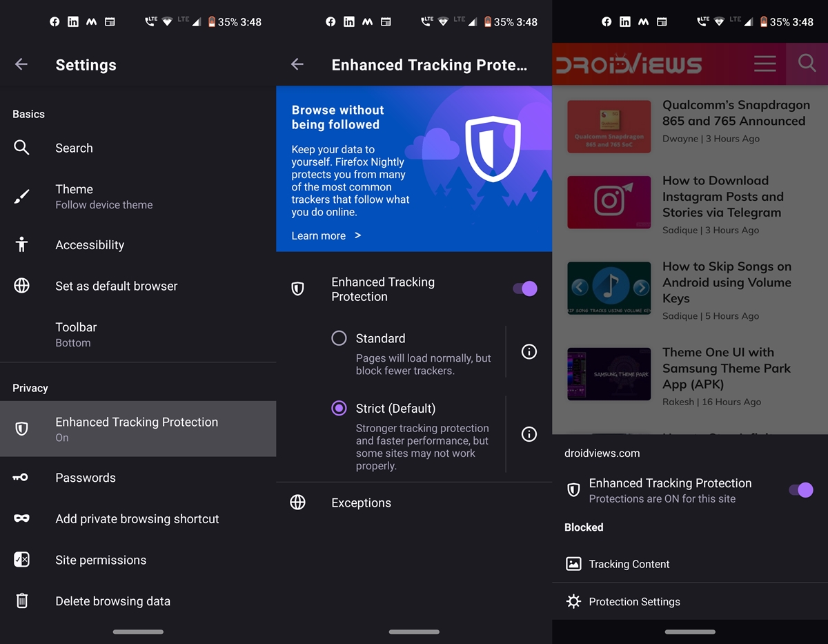Click the large shield in the blue banner
The image size is (828, 644).
pos(493,148)
